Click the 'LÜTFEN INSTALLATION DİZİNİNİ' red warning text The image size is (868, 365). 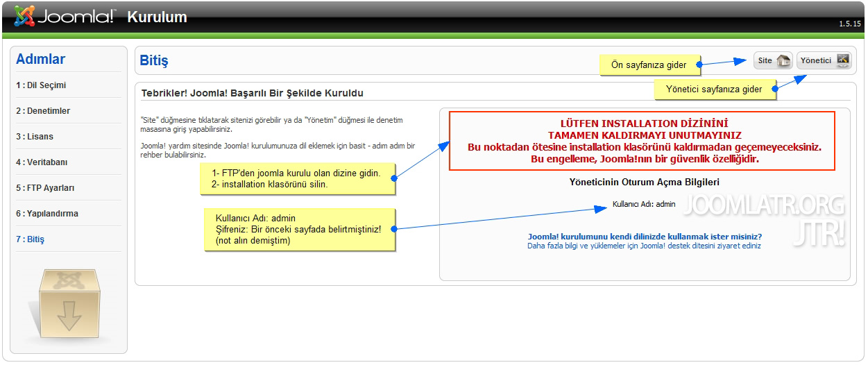[645, 124]
